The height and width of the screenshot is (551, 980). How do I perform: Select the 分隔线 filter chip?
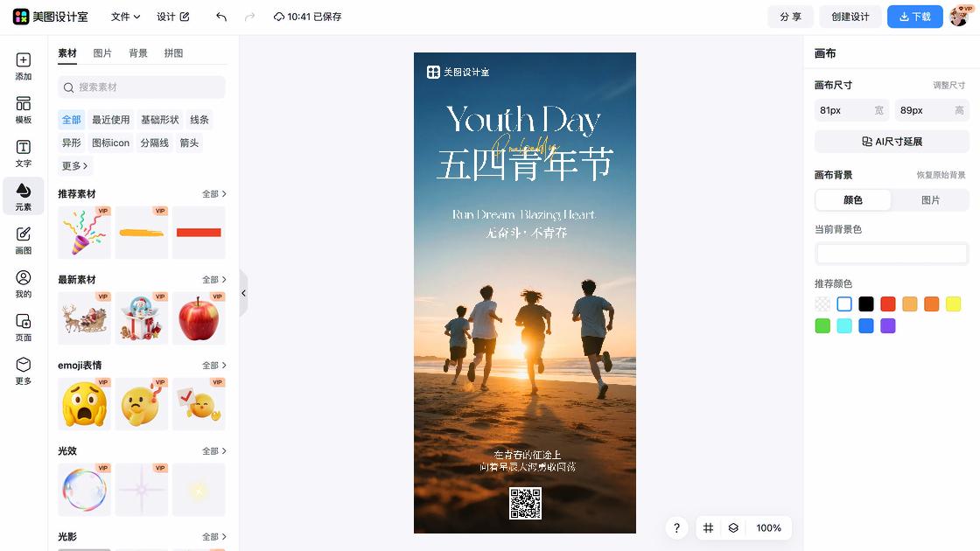coord(154,143)
